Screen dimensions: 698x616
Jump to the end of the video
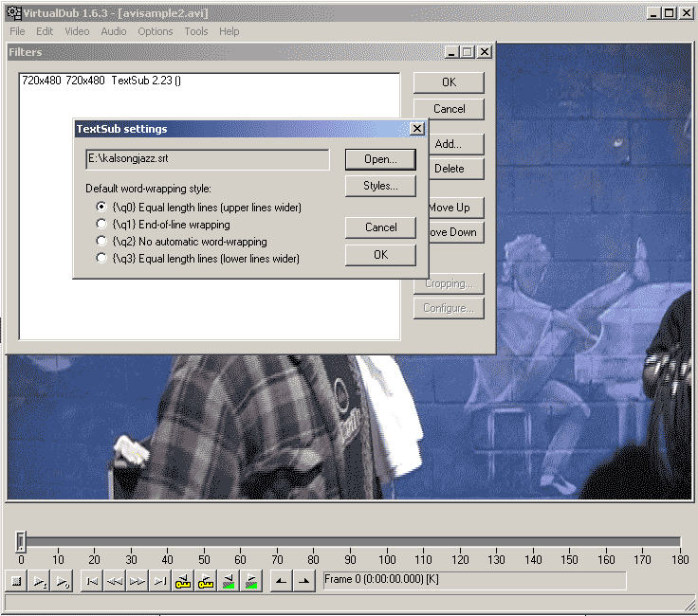tap(160, 581)
